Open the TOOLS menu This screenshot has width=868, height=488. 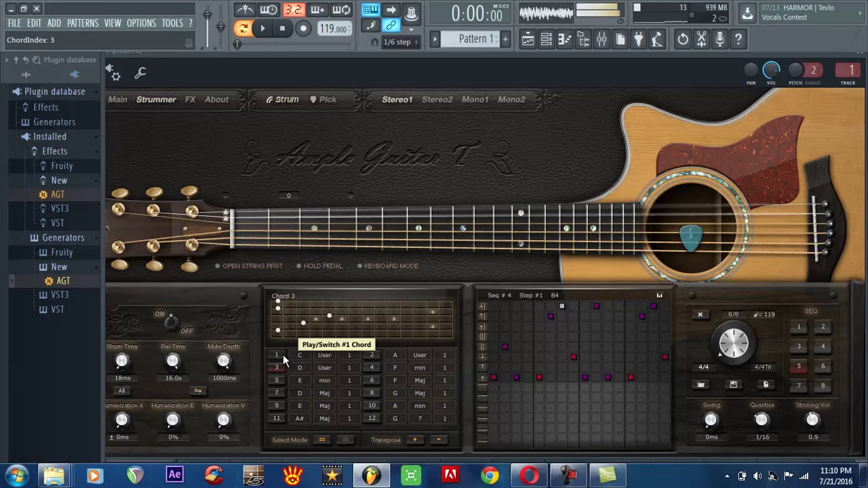pyautogui.click(x=172, y=23)
